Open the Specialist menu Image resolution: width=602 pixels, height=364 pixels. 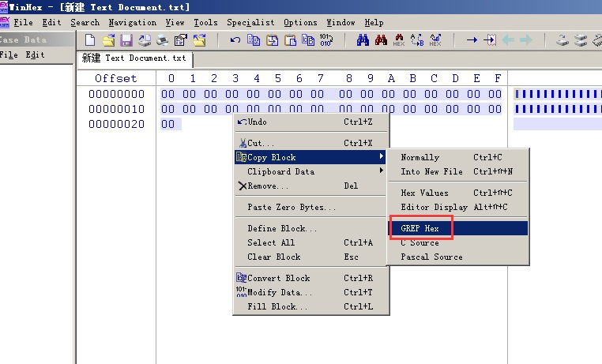click(250, 23)
